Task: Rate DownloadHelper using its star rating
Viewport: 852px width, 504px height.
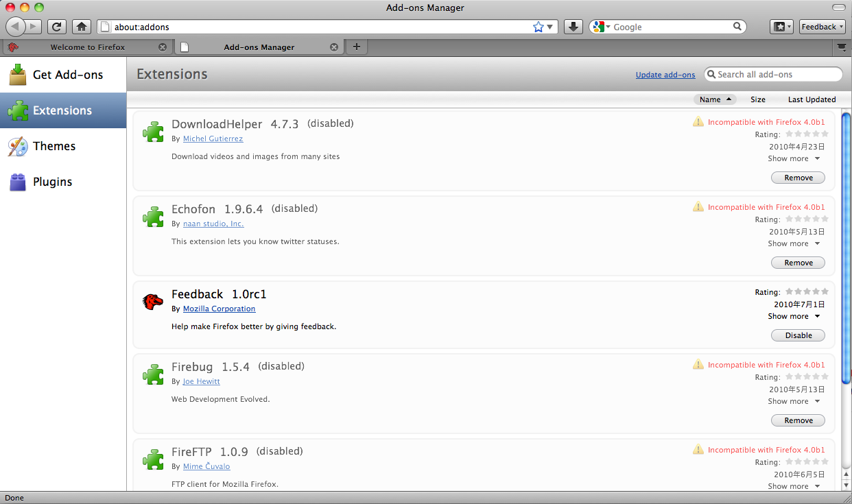Action: (x=807, y=134)
